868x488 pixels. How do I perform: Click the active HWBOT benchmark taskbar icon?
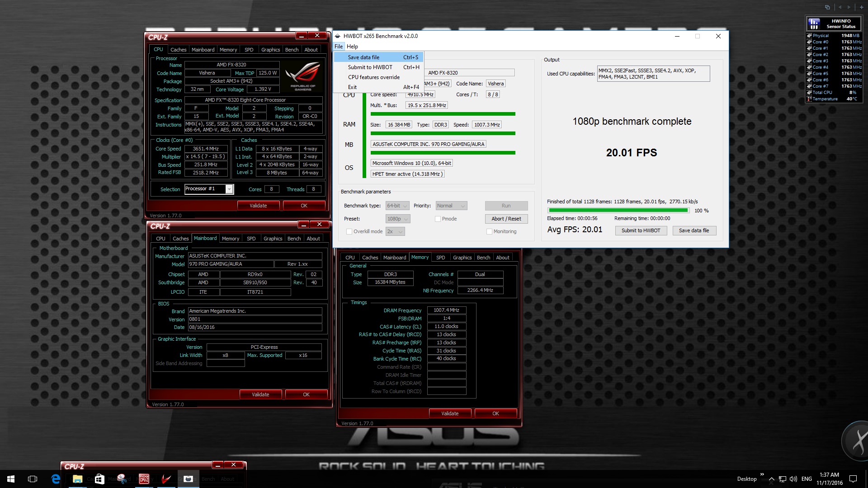(x=188, y=479)
